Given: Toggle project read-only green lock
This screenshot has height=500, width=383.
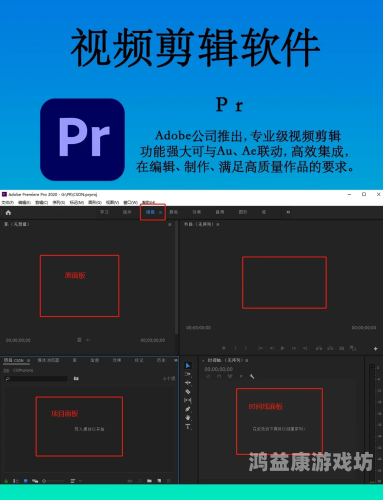Looking at the screenshot, I should tap(6, 481).
